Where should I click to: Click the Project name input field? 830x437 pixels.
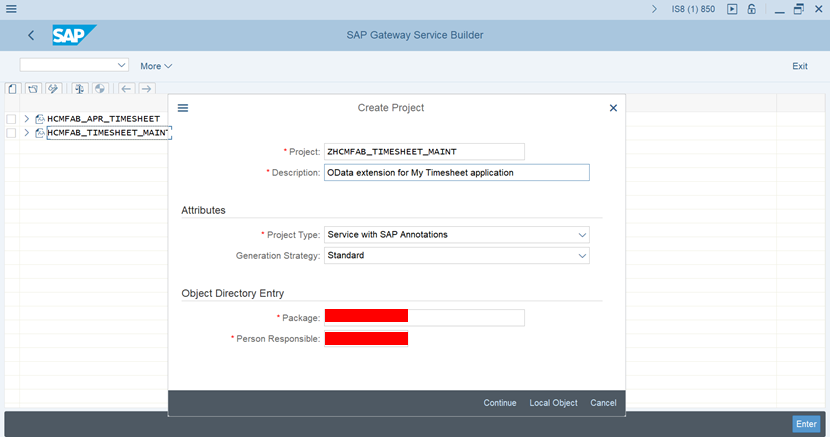[424, 152]
